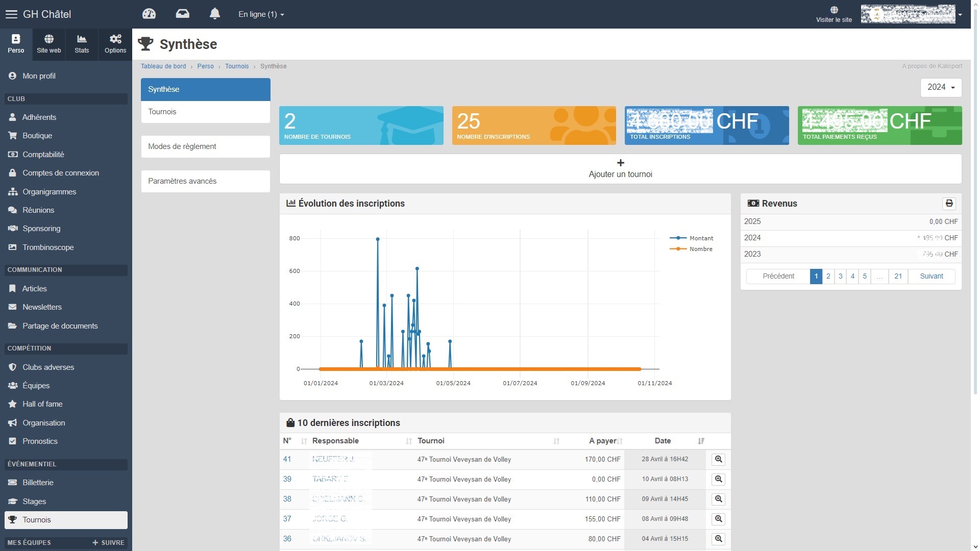Click the magnifier for inscription 38
Image resolution: width=980 pixels, height=551 pixels.
pos(718,499)
